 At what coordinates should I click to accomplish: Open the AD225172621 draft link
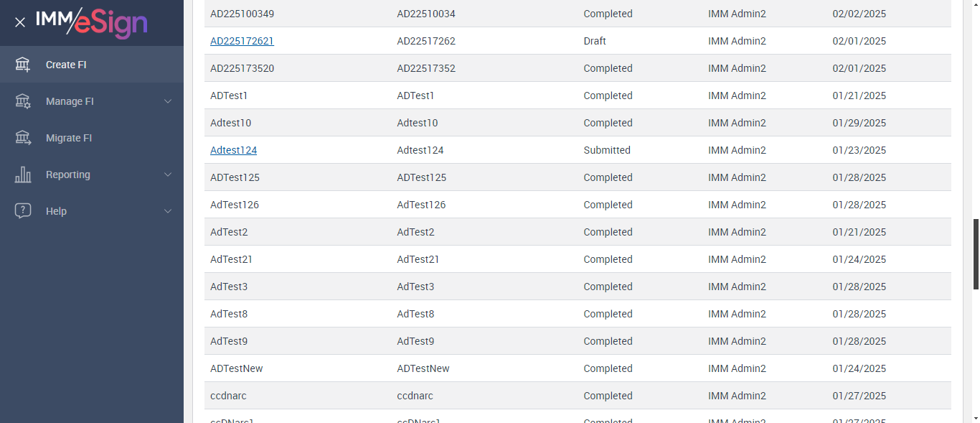pyautogui.click(x=242, y=41)
